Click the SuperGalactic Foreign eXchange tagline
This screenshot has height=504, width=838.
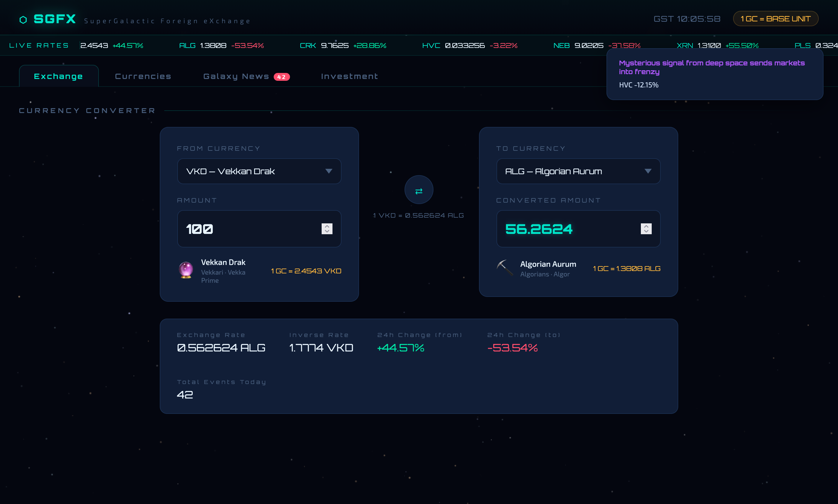tap(167, 21)
